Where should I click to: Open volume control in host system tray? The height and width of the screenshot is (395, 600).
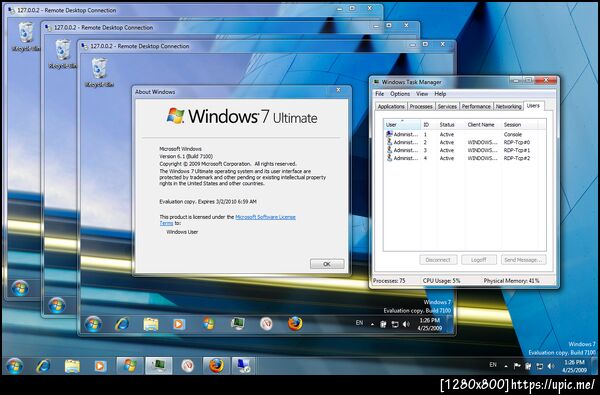coord(551,366)
